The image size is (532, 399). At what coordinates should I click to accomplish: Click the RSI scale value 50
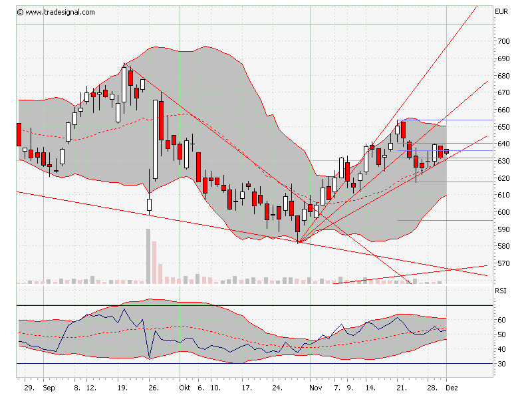(x=501, y=334)
